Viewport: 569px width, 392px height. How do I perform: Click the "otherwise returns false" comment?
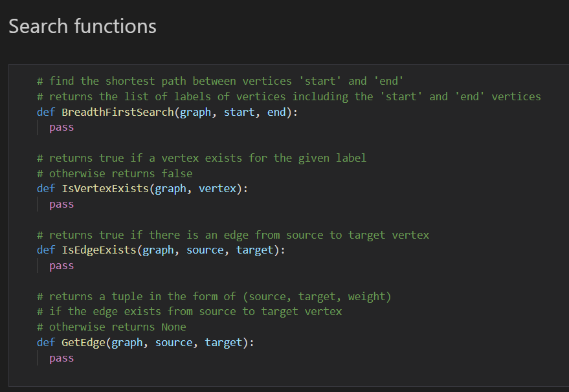(115, 173)
